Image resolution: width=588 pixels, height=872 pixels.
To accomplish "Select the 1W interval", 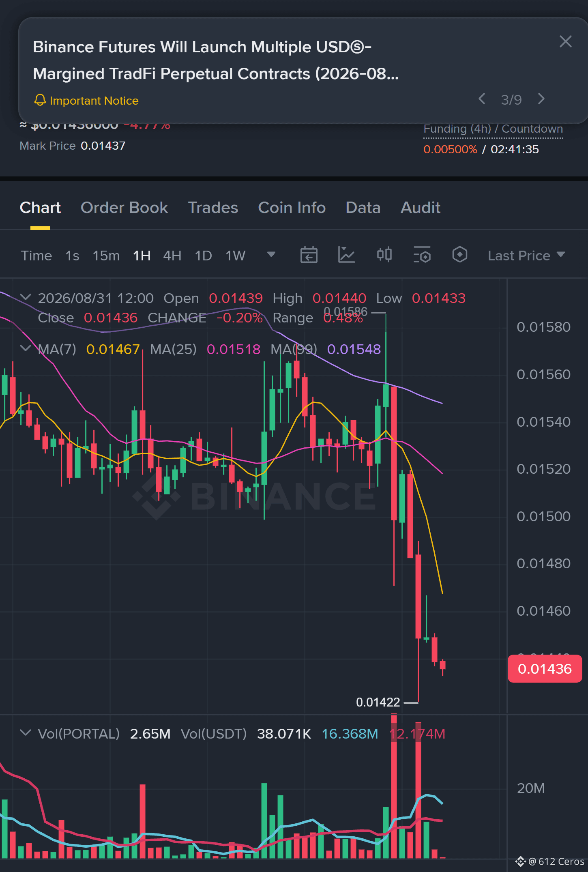I will [235, 256].
